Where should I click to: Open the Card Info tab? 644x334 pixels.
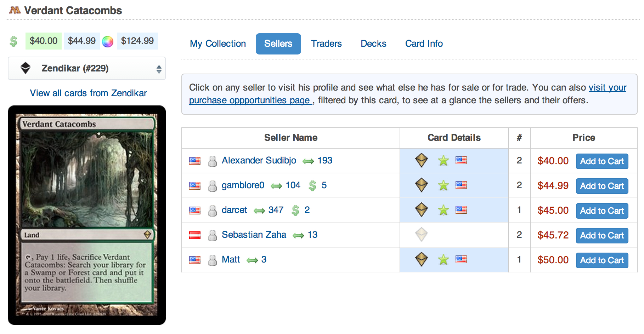[424, 44]
